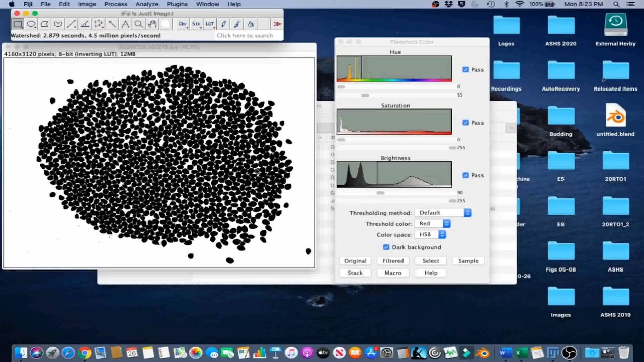Open the Trash in the Dock
This screenshot has height=362, width=644.
coord(624,353)
